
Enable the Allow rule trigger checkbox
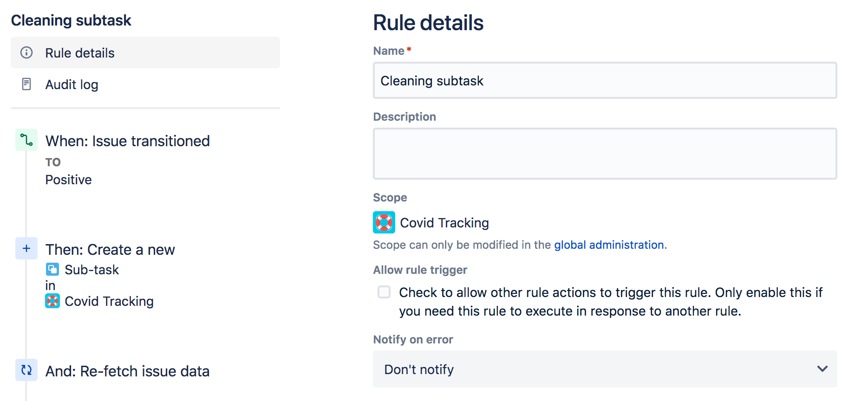point(384,292)
